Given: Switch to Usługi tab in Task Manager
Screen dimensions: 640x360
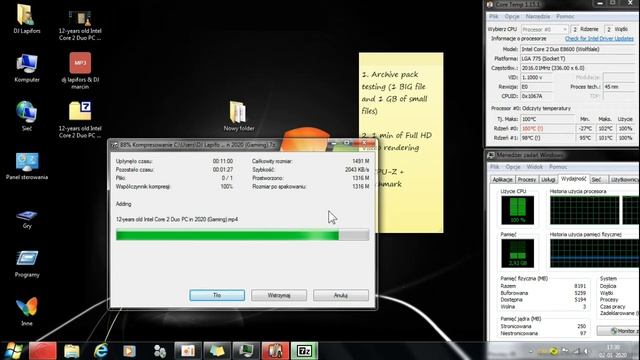Looking at the screenshot, I should coord(548,180).
